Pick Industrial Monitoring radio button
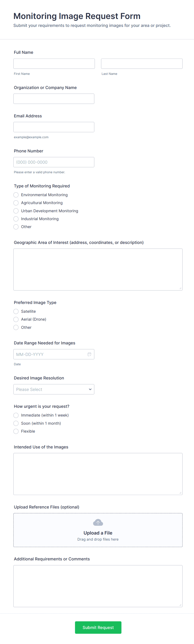This screenshot has height=644, width=194. [16, 219]
